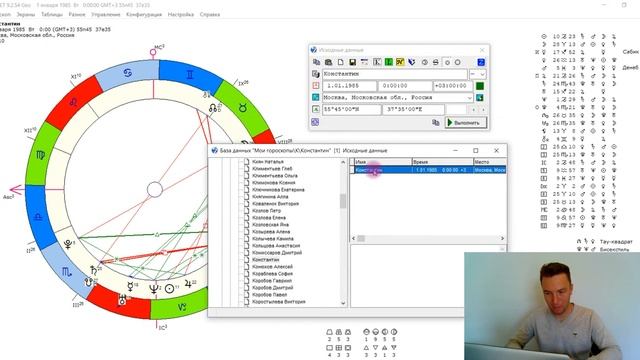Click the tree scrollbar's up arrow
Viewport: 640px width, 360px height.
[343, 162]
